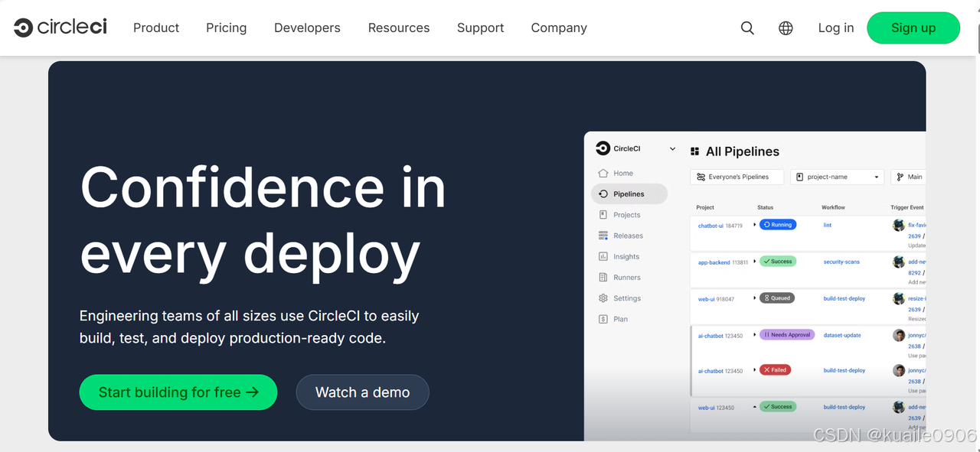Select Projects label in dashboard sidebar
This screenshot has height=452, width=980.
coord(627,215)
